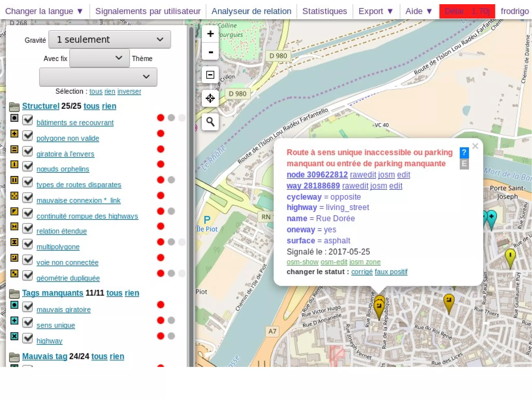Open the 'node 309622812' link
Viewport: 532px width, 399px height.
(x=317, y=175)
